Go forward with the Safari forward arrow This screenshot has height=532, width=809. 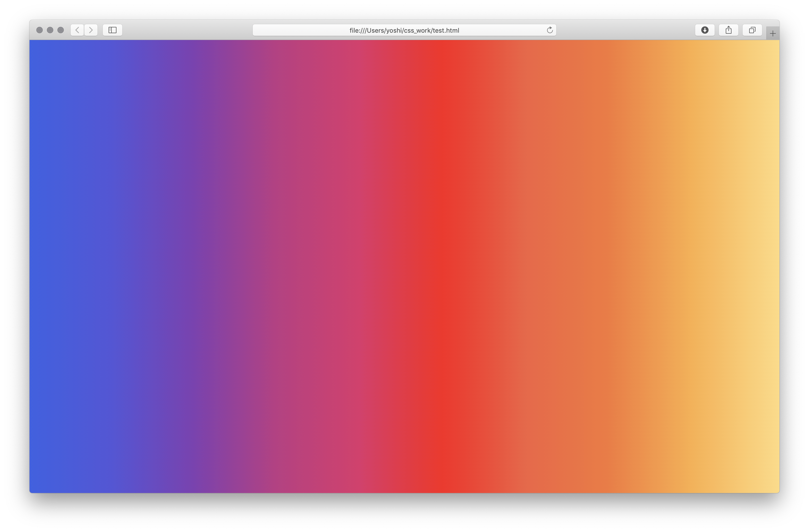point(91,30)
